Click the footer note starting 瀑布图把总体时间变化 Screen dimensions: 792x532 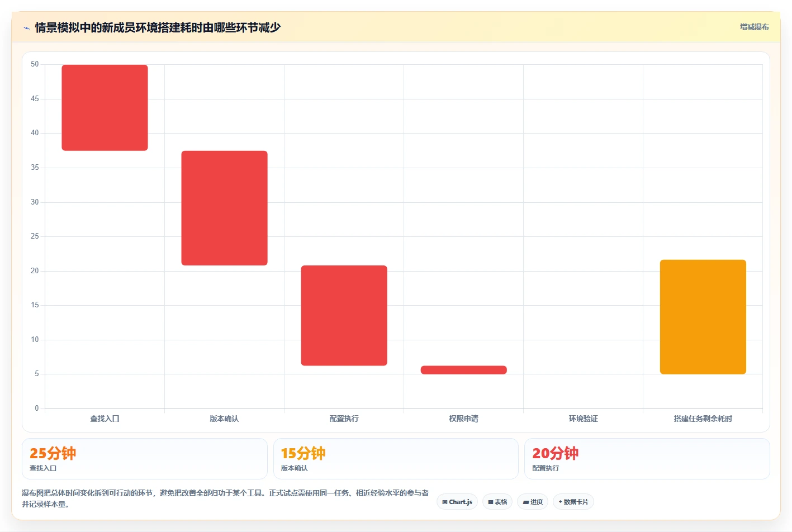[x=225, y=498]
